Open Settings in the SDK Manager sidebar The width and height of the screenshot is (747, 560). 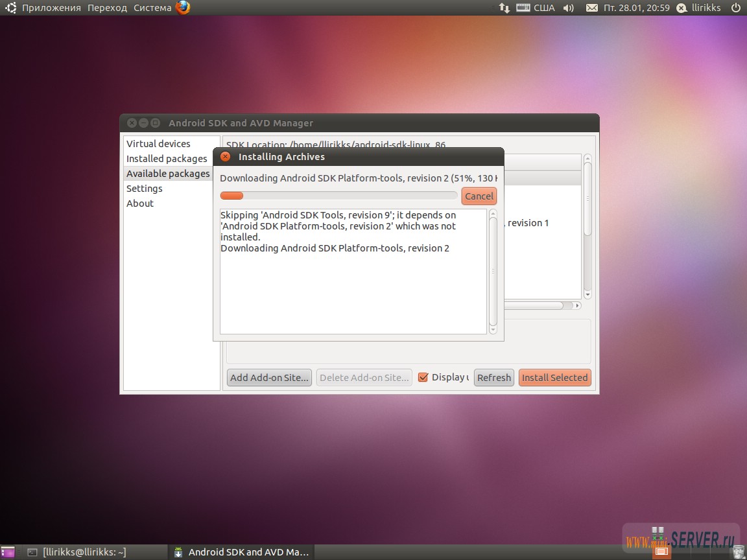[144, 188]
